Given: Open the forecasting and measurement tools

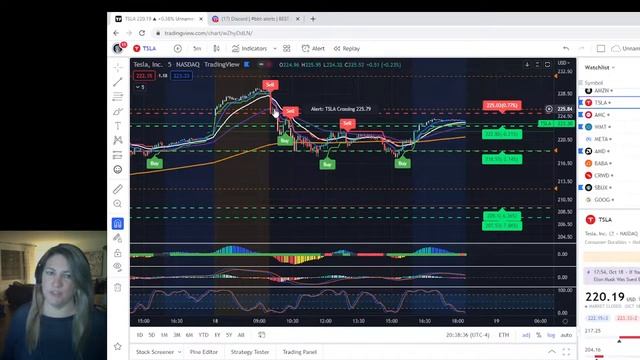Looking at the screenshot, I should (x=118, y=155).
